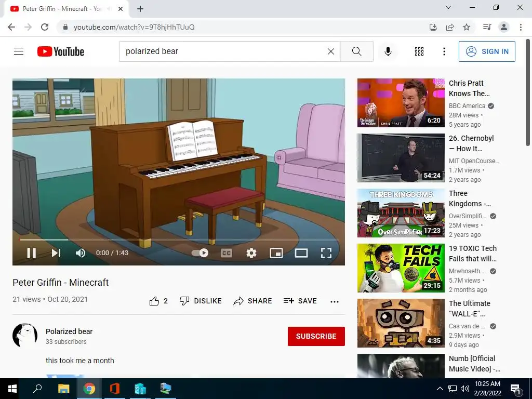Click the address bar URL
532x399 pixels.
point(134,27)
